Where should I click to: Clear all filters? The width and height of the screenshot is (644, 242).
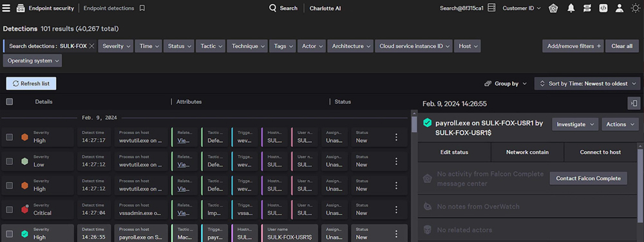622,46
